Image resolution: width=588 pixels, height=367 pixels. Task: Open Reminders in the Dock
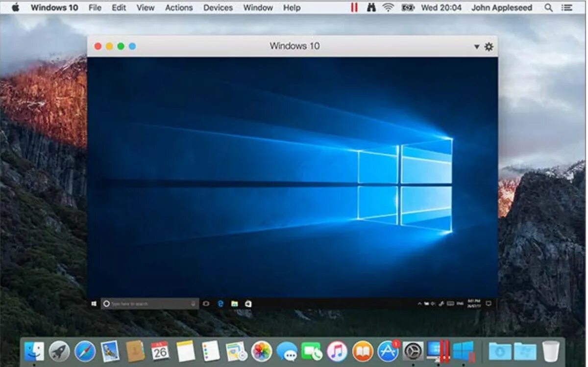[211, 351]
